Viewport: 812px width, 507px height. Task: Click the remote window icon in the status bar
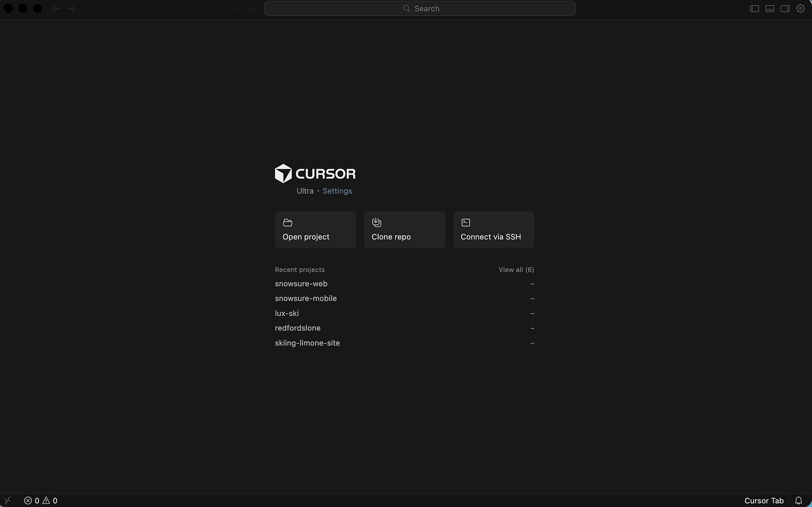[7, 500]
